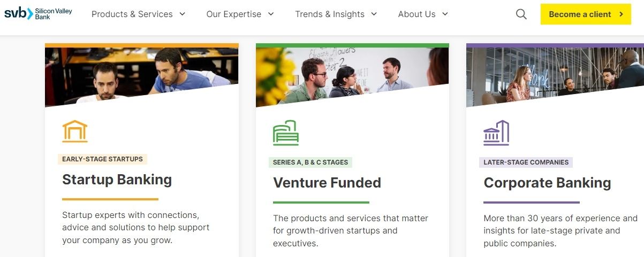Expand the Trends & Insights chevron
644x257 pixels.
click(374, 14)
